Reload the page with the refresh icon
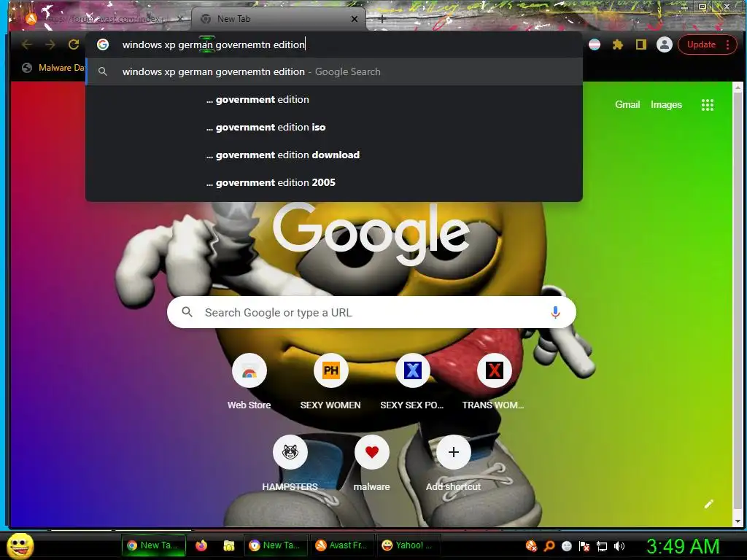747x560 pixels. point(74,44)
